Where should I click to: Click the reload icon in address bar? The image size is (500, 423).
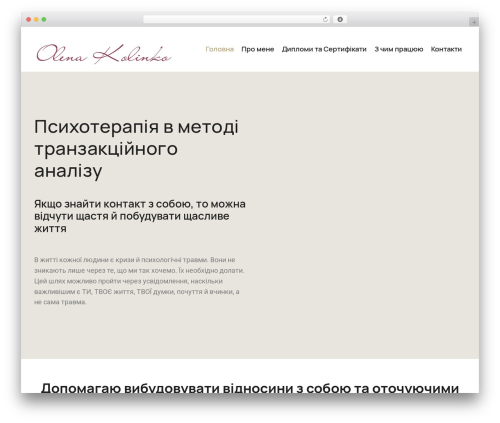(x=325, y=20)
